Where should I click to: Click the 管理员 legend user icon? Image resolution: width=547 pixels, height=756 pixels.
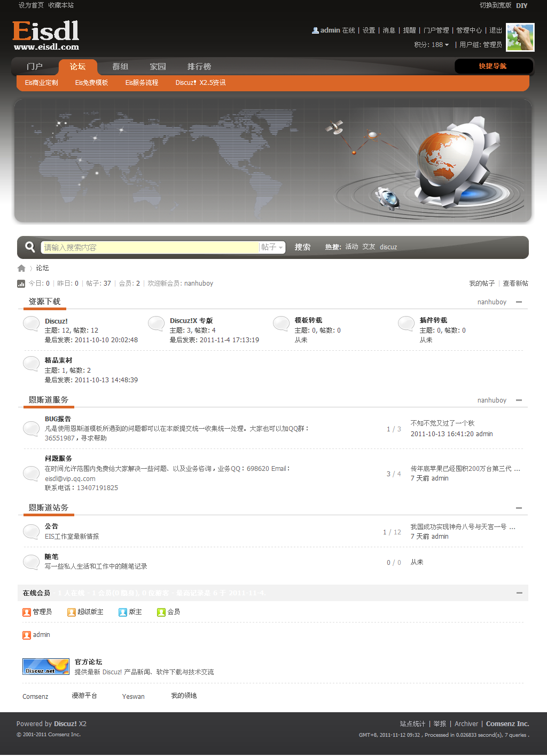click(x=27, y=612)
